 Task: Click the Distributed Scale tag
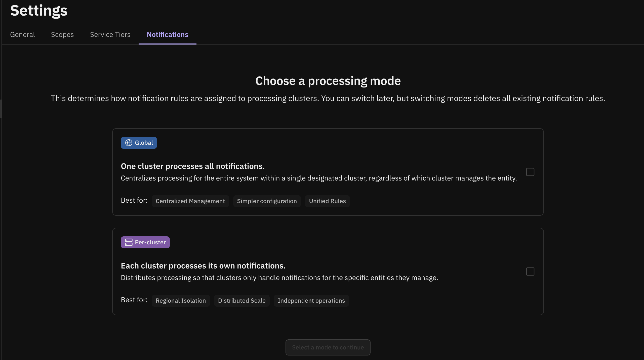[242, 301]
